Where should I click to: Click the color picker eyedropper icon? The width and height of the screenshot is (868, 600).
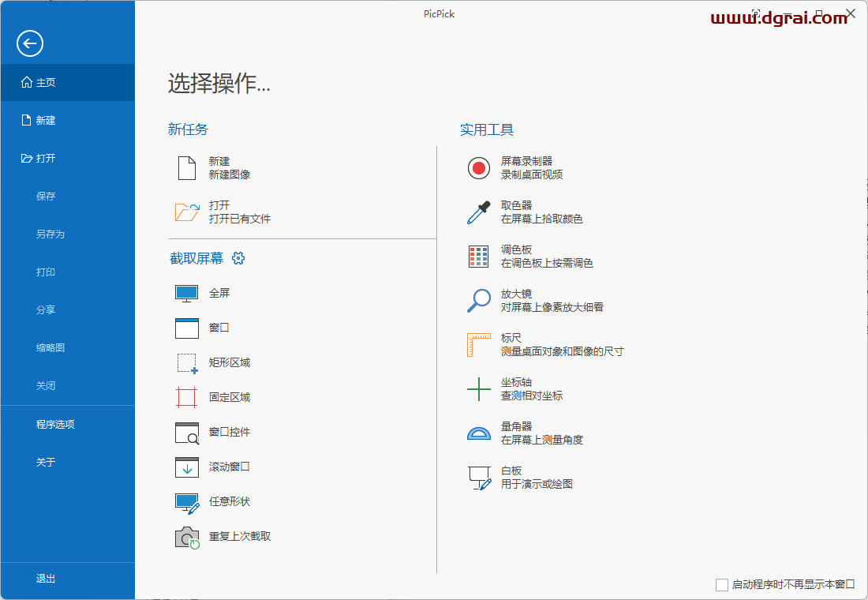click(x=479, y=212)
